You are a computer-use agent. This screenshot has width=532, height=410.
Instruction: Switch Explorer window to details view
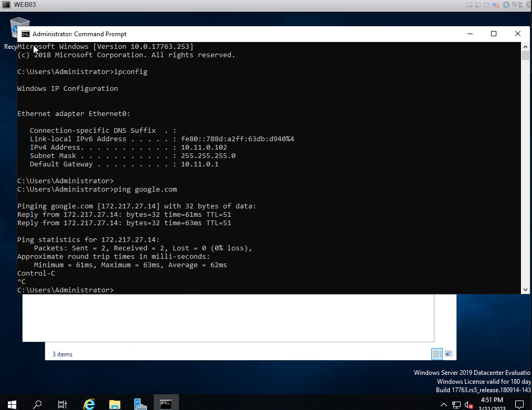(437, 354)
